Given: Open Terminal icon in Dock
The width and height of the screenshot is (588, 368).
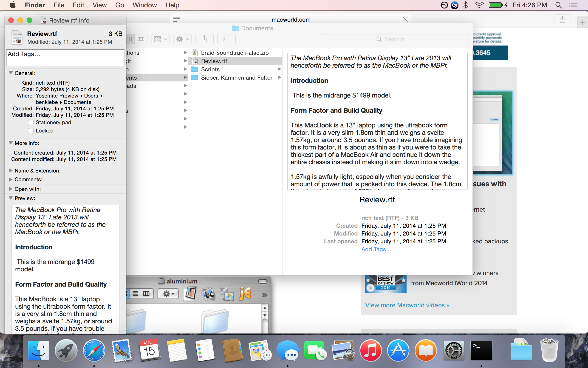Looking at the screenshot, I should point(481,351).
